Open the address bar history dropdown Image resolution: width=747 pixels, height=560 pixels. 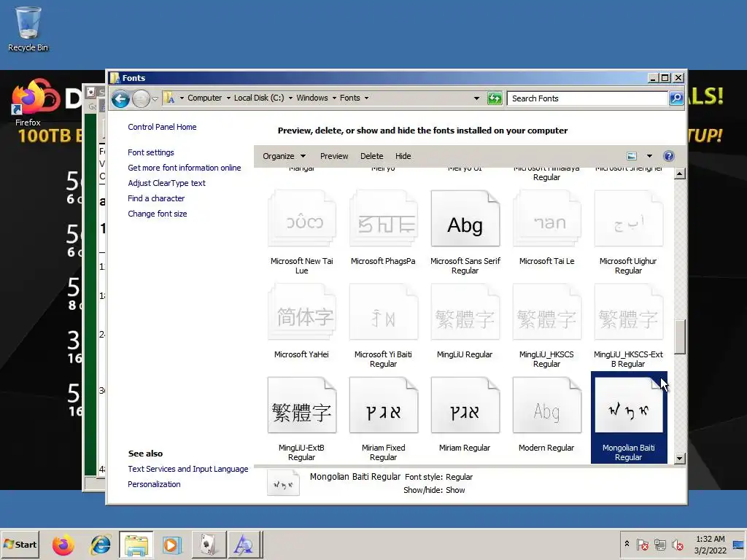476,98
